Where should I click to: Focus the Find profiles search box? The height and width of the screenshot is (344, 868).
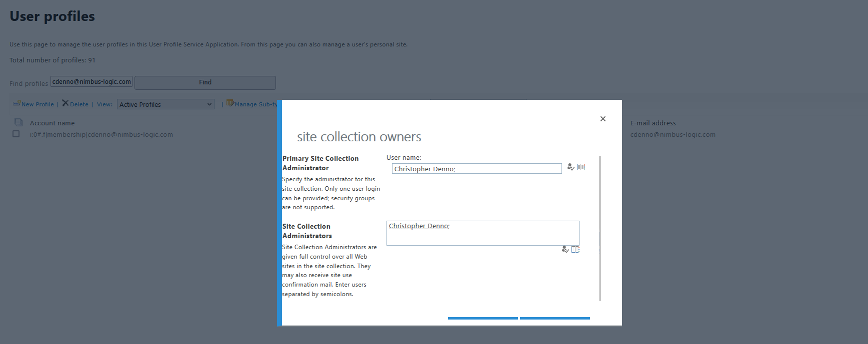[91, 82]
